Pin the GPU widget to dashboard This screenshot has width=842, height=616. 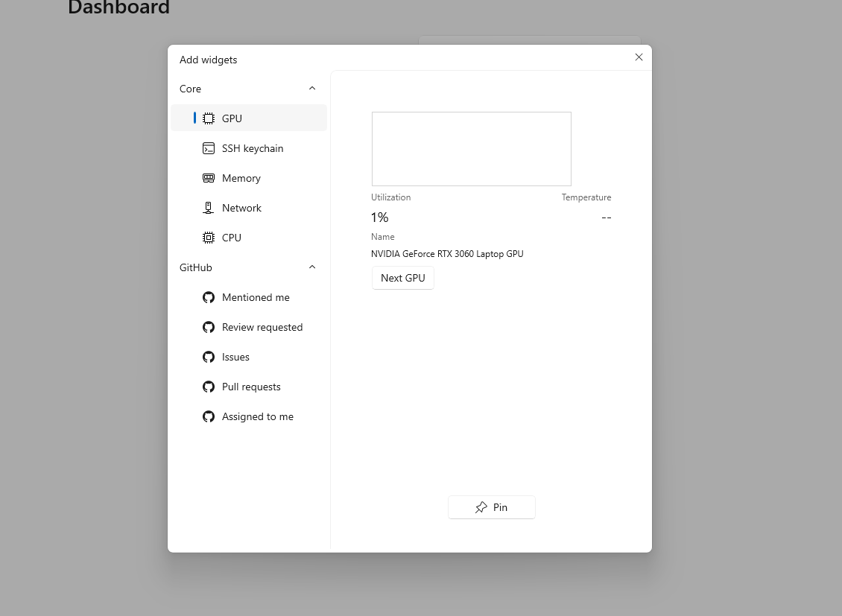click(491, 507)
